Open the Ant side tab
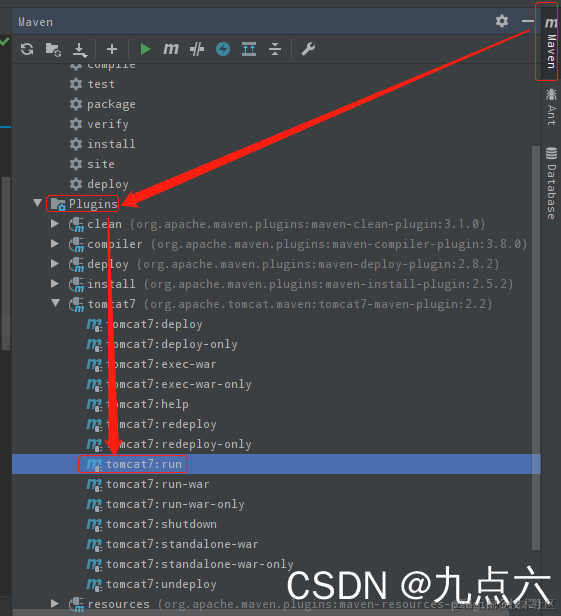Viewport: 561px width, 616px height. tap(551, 107)
